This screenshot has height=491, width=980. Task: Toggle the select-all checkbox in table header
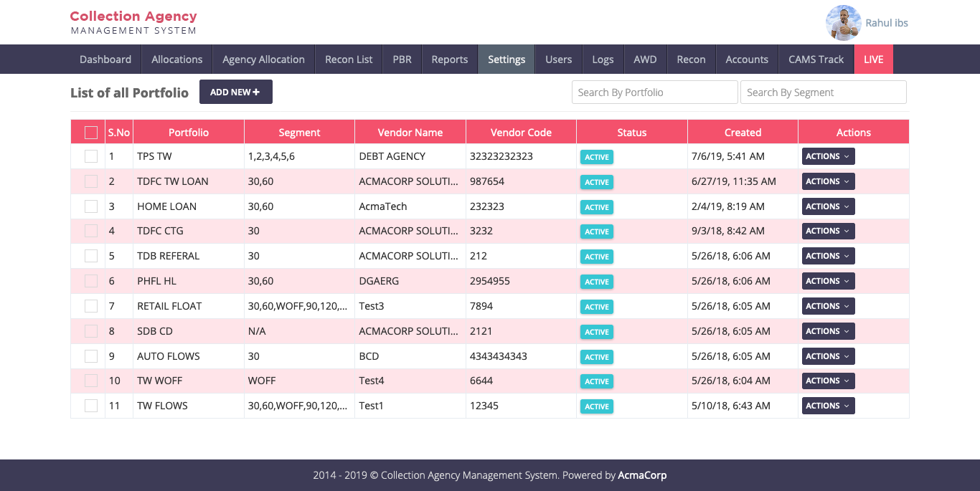click(x=91, y=133)
